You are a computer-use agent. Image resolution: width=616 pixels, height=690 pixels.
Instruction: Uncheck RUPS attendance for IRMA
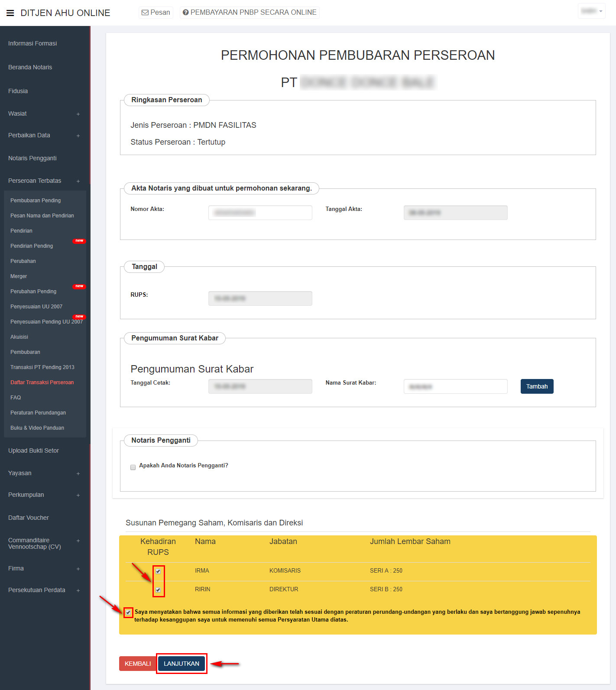pyautogui.click(x=159, y=571)
